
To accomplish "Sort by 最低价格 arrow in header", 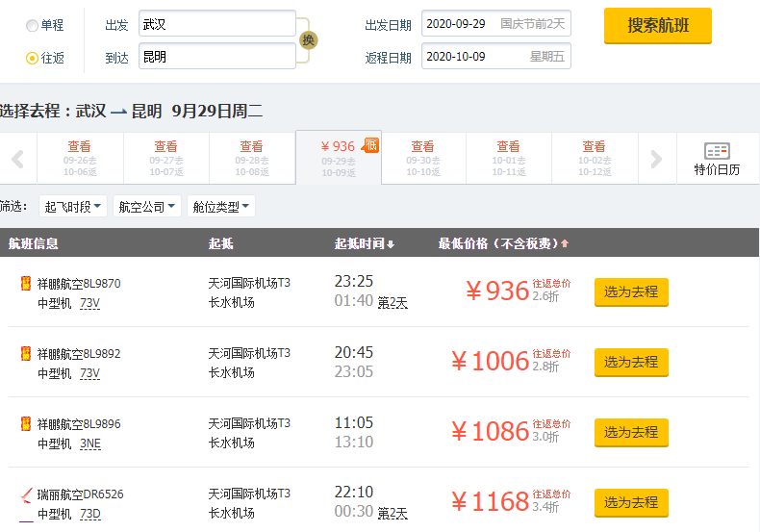I will point(565,244).
